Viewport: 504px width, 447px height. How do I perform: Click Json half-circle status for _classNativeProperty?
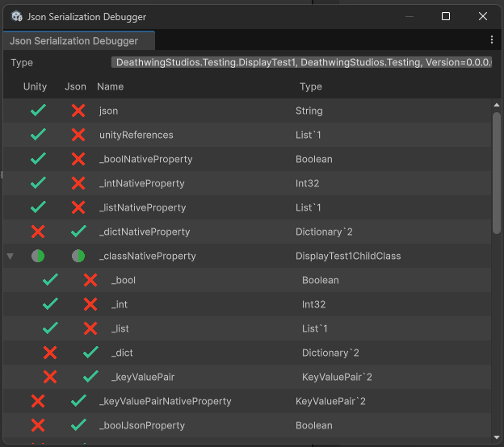pos(78,256)
